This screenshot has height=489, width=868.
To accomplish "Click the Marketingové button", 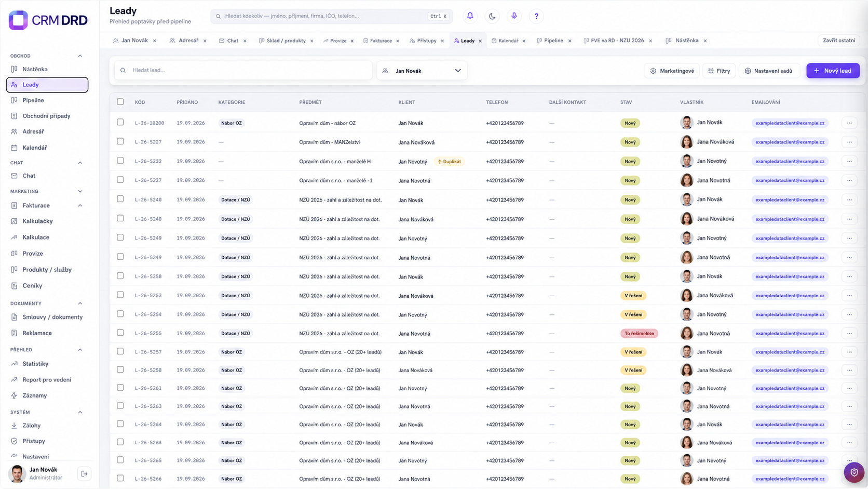I will pos(672,71).
